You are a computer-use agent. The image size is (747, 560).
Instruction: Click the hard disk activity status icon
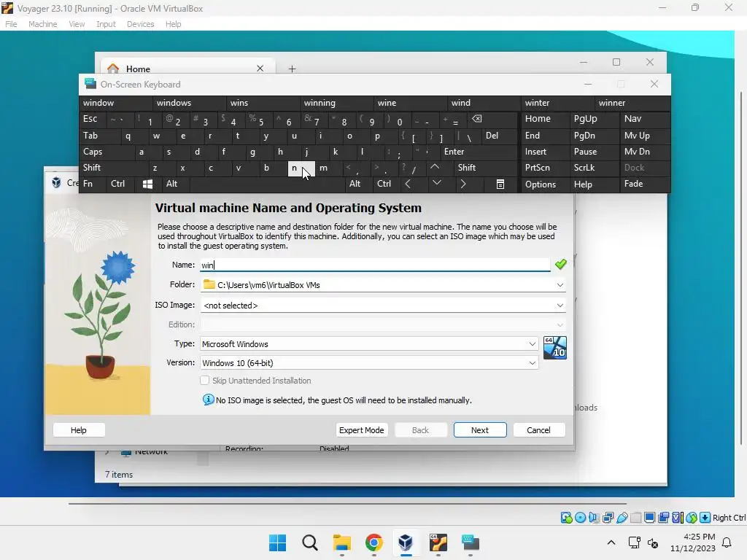coord(566,518)
